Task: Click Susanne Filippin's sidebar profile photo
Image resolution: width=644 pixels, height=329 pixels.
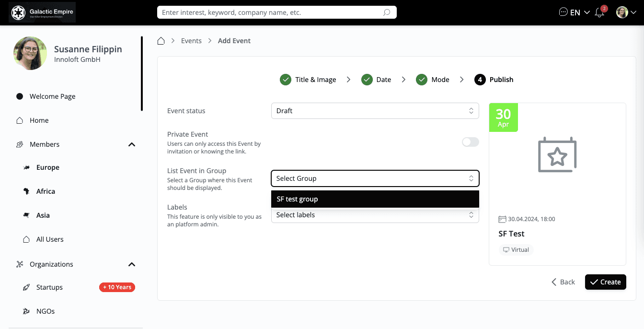Action: click(30, 54)
